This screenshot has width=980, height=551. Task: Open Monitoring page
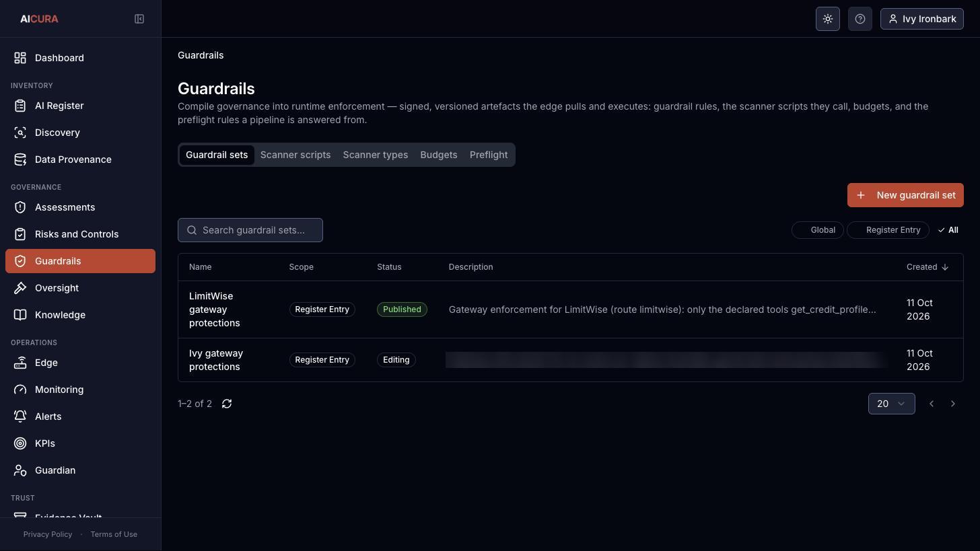(x=80, y=390)
